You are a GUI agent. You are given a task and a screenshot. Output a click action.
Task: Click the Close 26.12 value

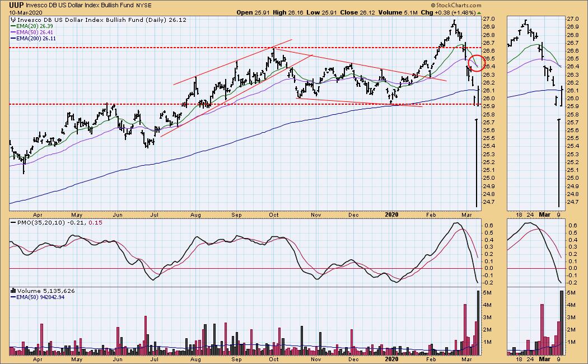tap(357, 12)
